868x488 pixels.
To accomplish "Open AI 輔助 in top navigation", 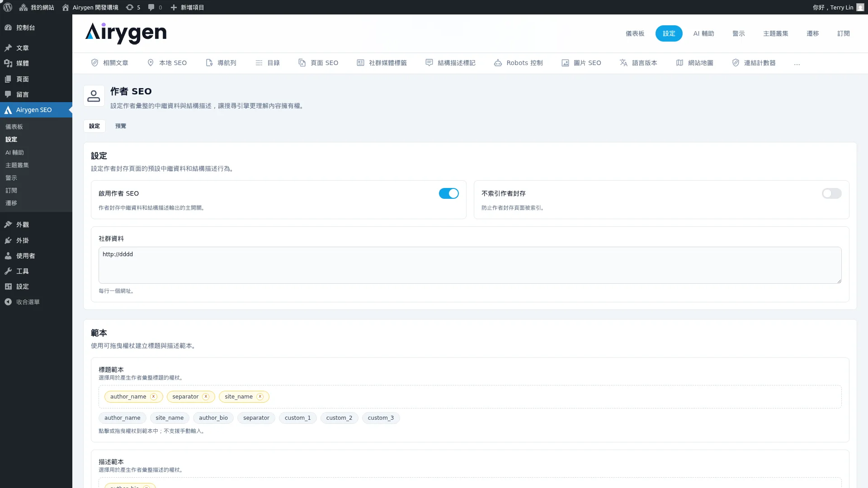I will click(x=704, y=33).
